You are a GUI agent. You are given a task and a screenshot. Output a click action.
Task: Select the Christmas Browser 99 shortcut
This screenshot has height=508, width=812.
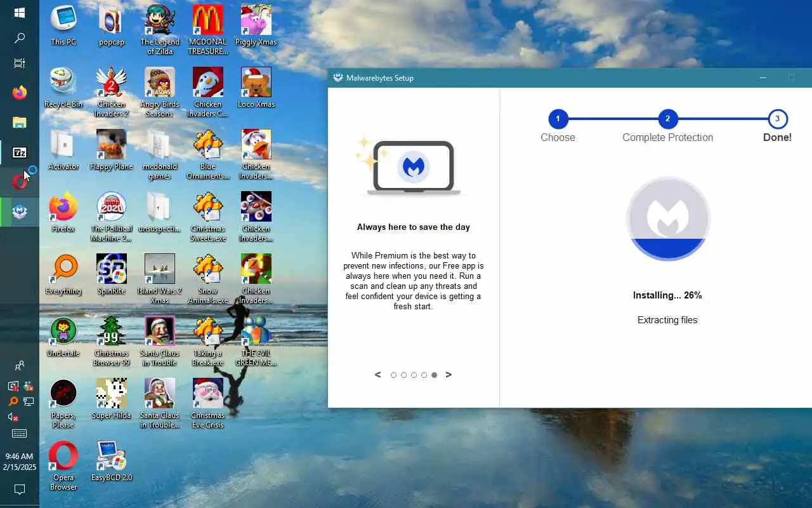[112, 342]
